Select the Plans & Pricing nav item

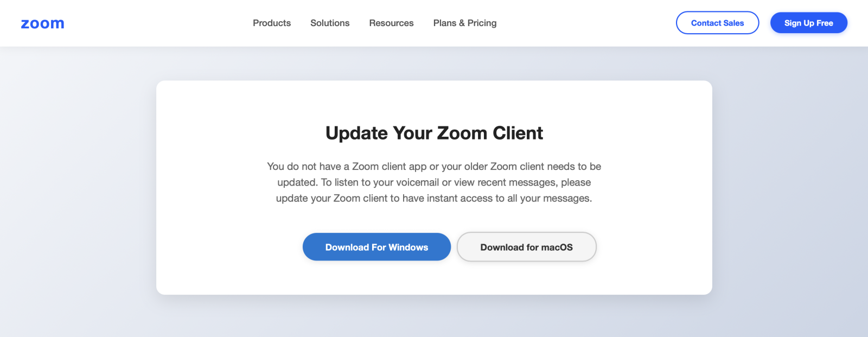(465, 23)
